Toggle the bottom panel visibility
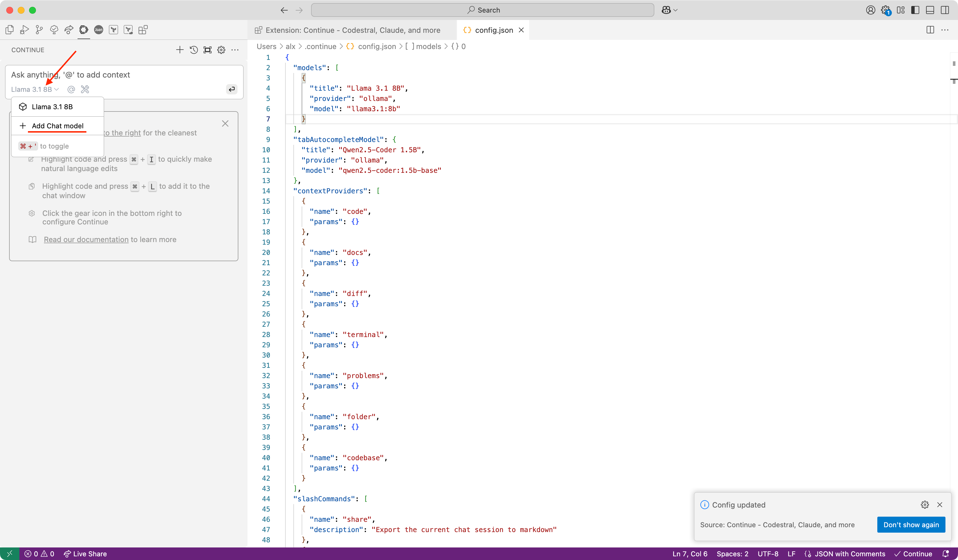The width and height of the screenshot is (958, 560). click(x=930, y=10)
